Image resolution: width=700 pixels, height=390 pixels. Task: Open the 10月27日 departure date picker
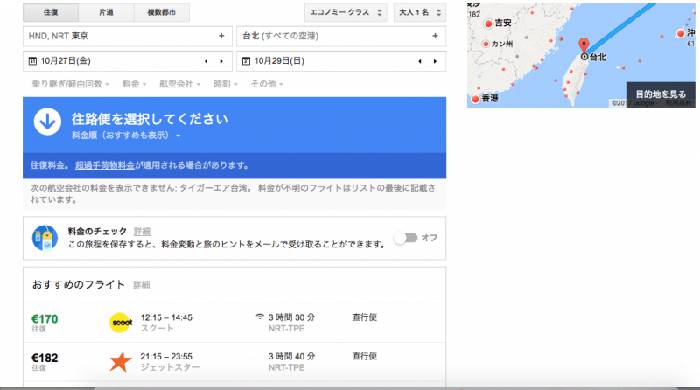point(128,61)
